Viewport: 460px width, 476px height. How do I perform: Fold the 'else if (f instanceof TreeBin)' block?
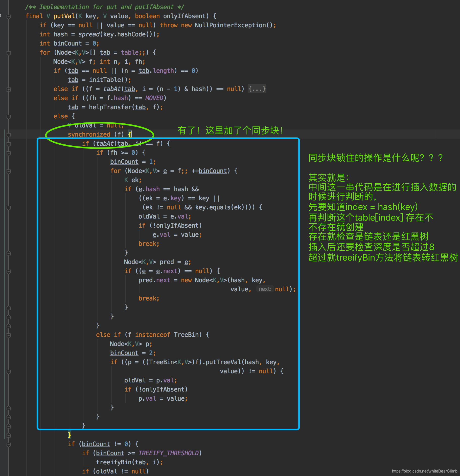coord(9,335)
